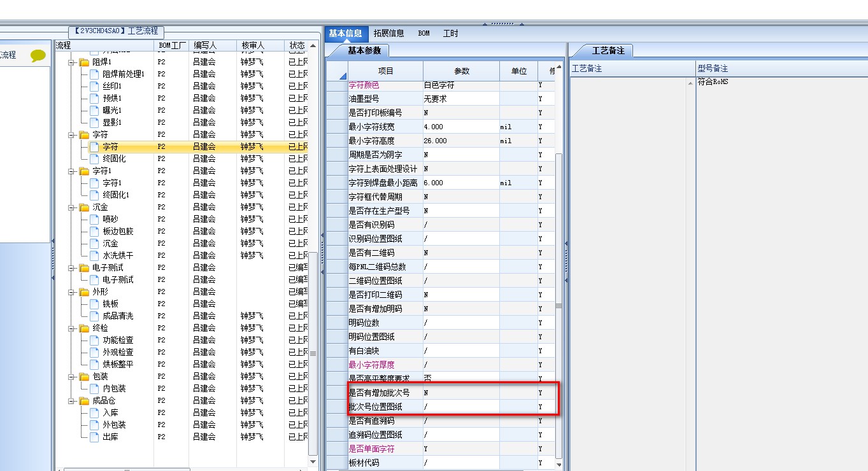Click the document icon beside 板边包胶
Image resolution: width=868 pixels, height=471 pixels.
[94, 231]
